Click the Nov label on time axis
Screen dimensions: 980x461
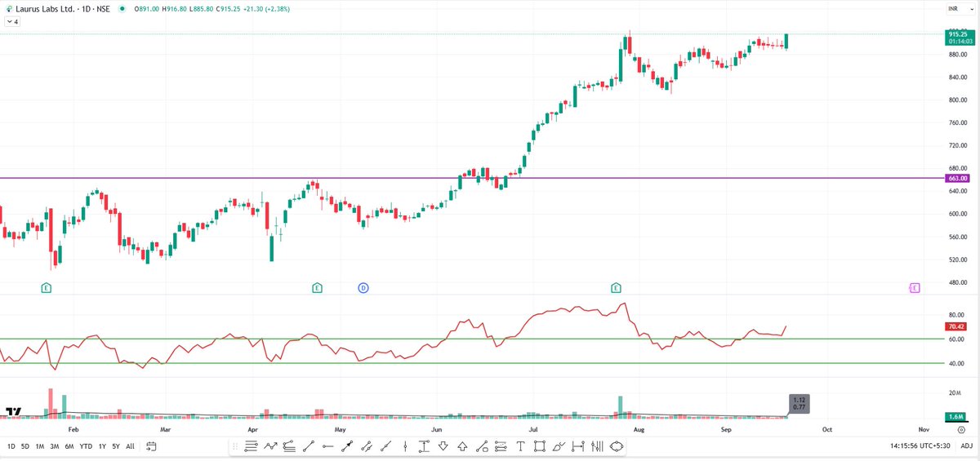[x=924, y=428]
